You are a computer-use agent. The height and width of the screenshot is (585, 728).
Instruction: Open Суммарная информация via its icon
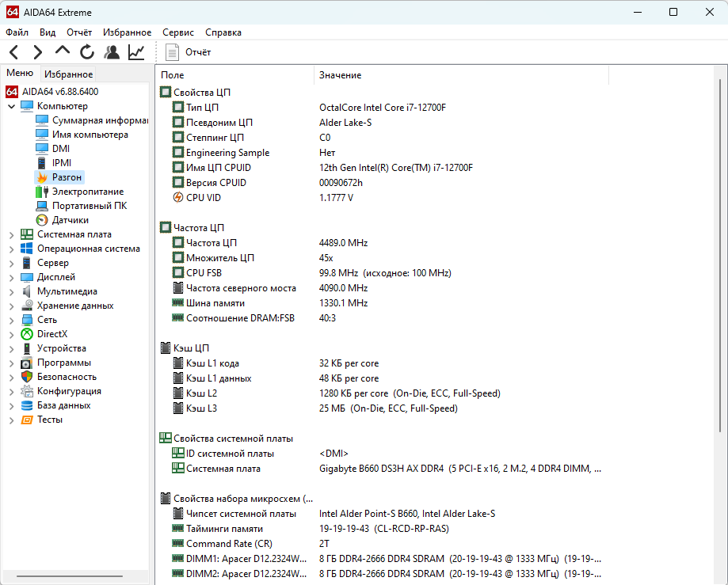point(42,120)
